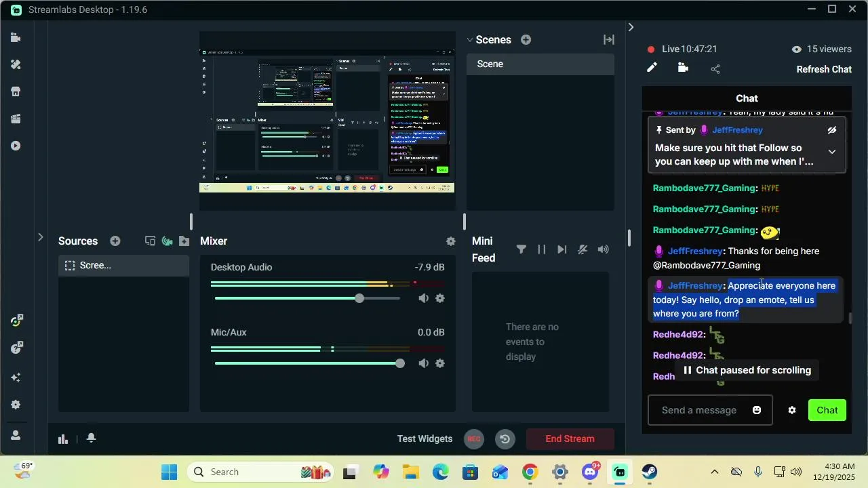Collapse the chat panel arrow
This screenshot has height=488, width=868.
tap(631, 27)
